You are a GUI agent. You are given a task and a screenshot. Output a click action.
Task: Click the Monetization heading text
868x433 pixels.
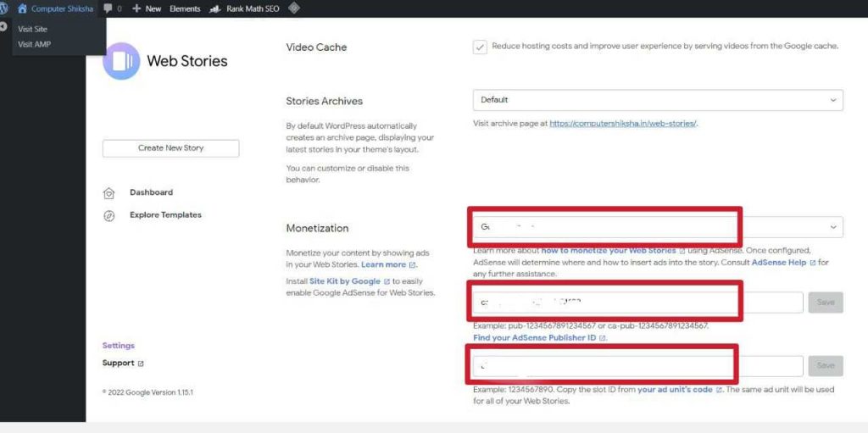coord(317,228)
